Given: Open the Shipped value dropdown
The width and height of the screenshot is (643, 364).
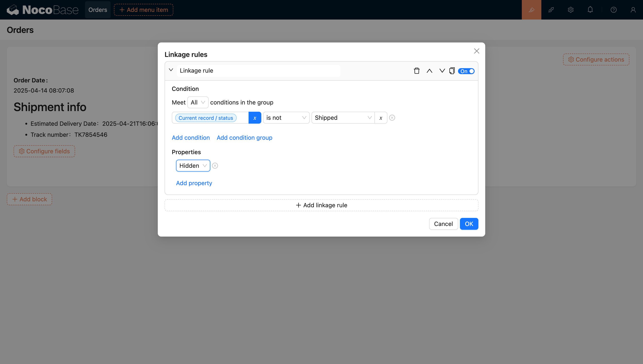Looking at the screenshot, I should 343,118.
